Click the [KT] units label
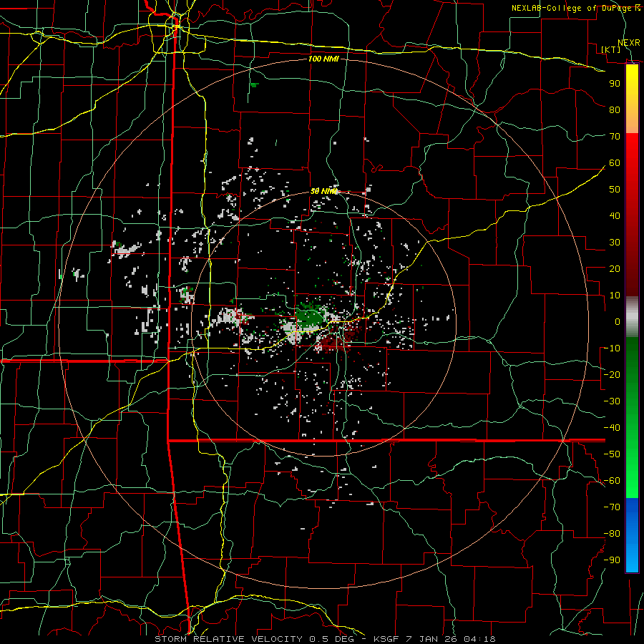 pyautogui.click(x=610, y=49)
